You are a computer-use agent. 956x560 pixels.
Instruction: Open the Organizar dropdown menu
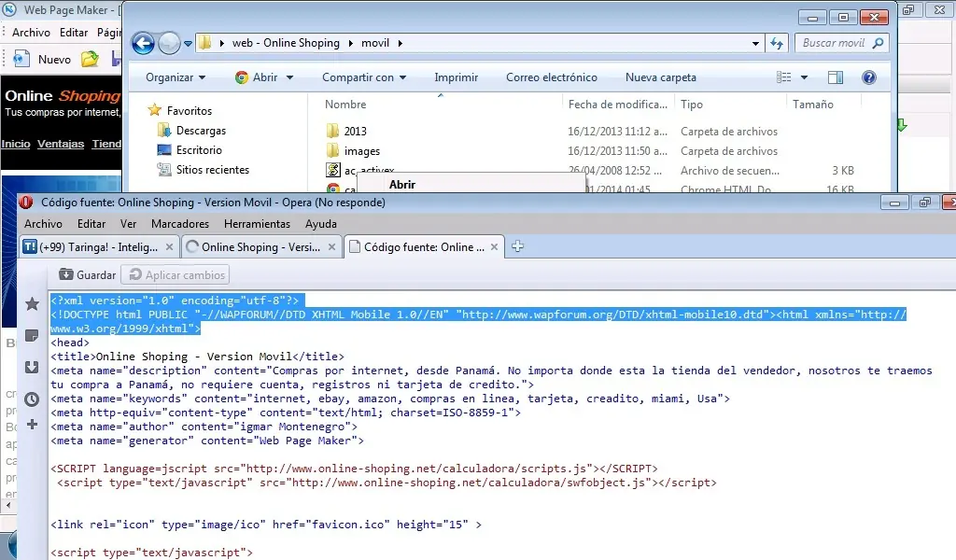[175, 77]
